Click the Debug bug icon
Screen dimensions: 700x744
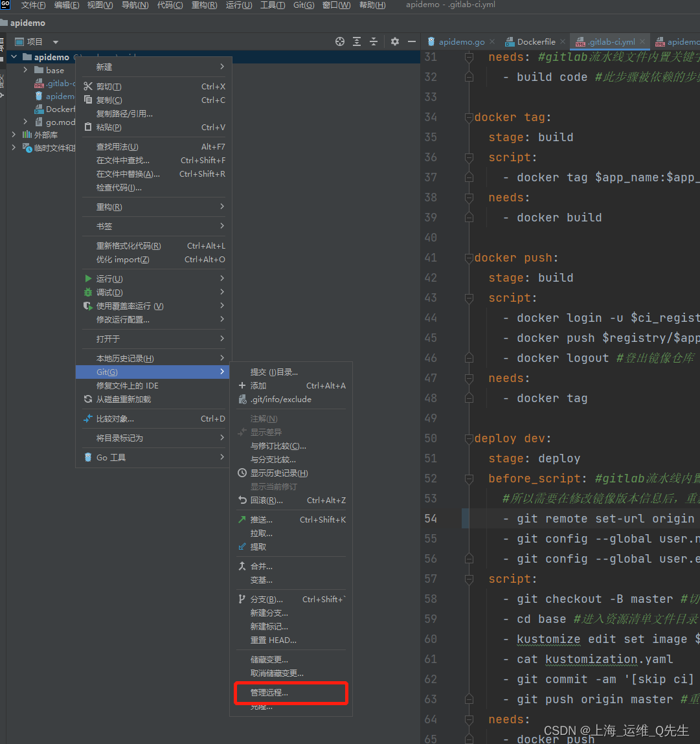[88, 292]
